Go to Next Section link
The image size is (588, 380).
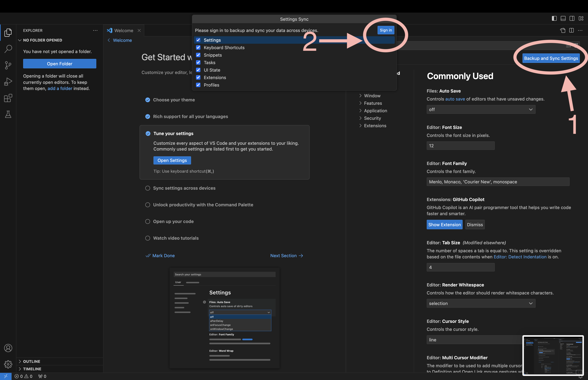(x=287, y=256)
